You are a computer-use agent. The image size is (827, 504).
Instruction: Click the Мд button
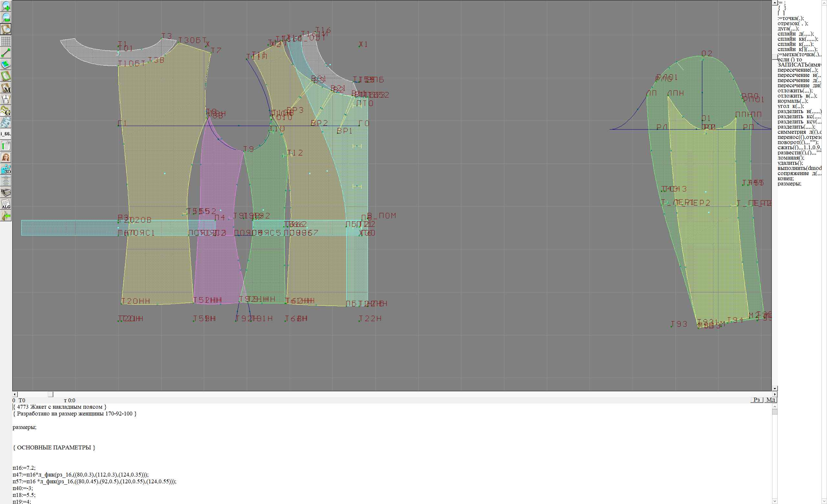(770, 400)
